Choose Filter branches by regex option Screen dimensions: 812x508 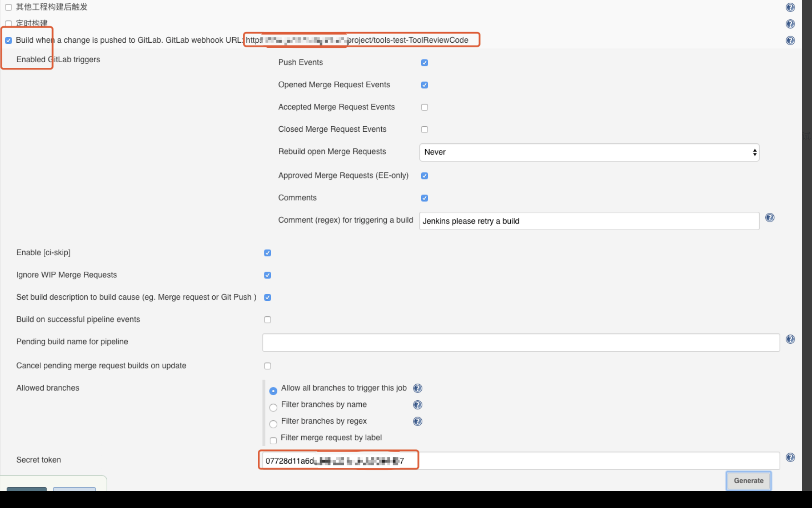tap(273, 424)
